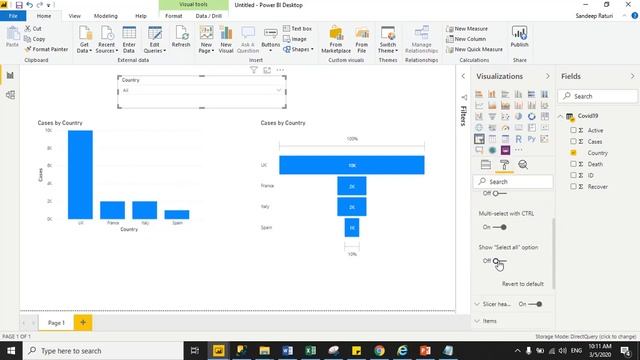This screenshot has width=640, height=360.
Task: Open the Fields well pane icon
Action: tap(486, 164)
